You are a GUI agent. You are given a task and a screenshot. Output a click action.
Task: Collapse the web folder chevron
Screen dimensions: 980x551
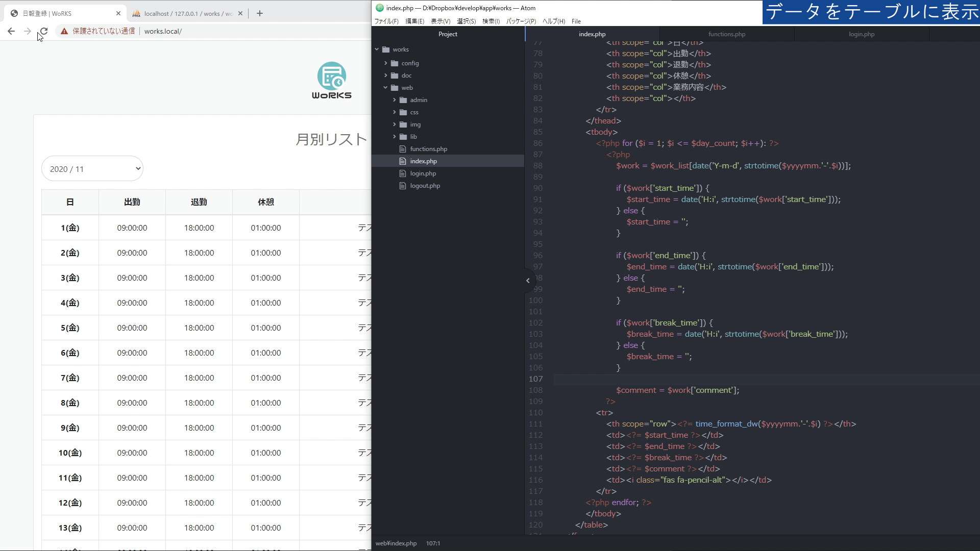[386, 88]
